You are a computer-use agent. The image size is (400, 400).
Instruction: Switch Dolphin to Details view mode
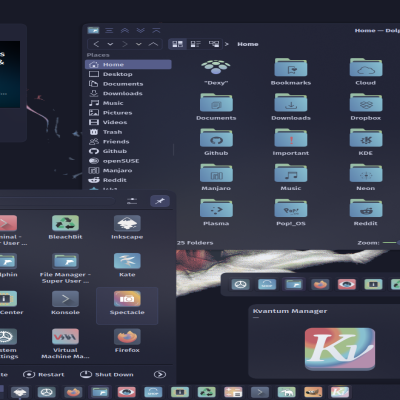tap(214, 44)
